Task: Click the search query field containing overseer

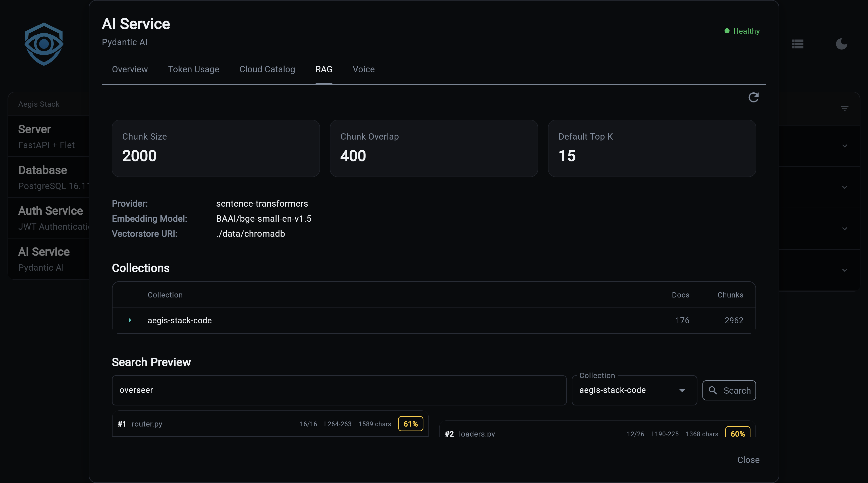Action: (x=339, y=390)
